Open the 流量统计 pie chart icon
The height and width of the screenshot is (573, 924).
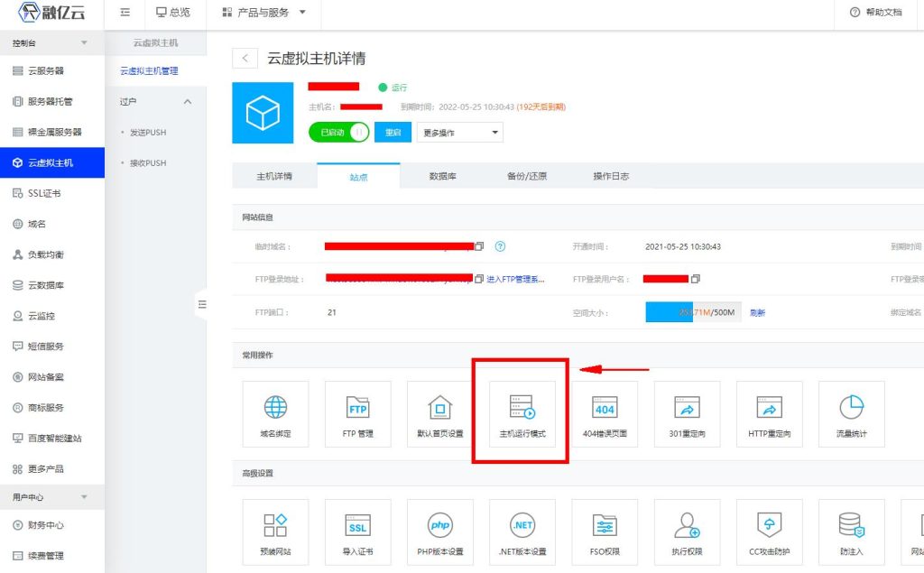click(851, 408)
